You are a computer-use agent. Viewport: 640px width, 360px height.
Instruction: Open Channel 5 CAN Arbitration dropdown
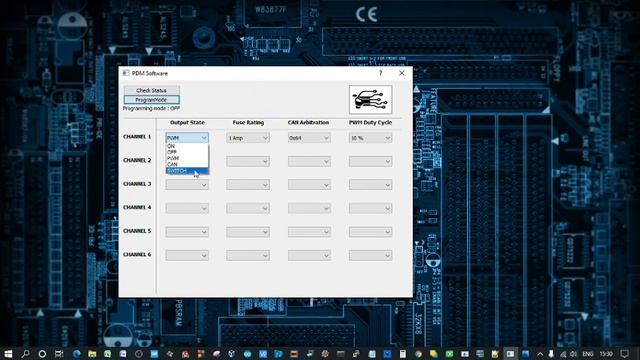coord(309,232)
